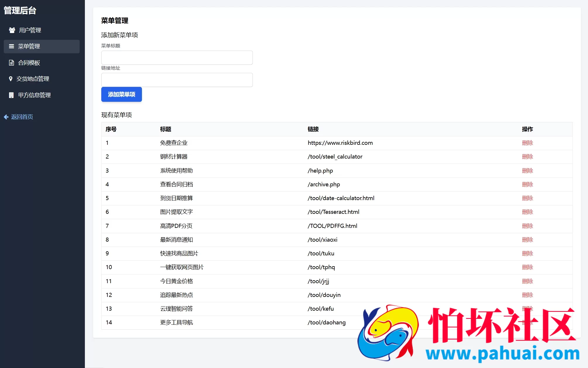The width and height of the screenshot is (588, 368).
Task: Focus the 菜单标题 input field
Action: tap(177, 58)
